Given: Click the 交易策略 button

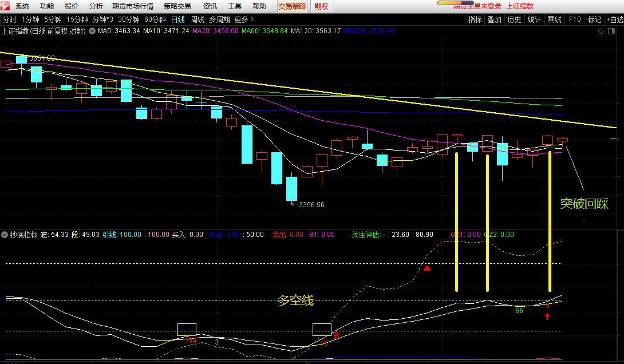Looking at the screenshot, I should pyautogui.click(x=292, y=6).
